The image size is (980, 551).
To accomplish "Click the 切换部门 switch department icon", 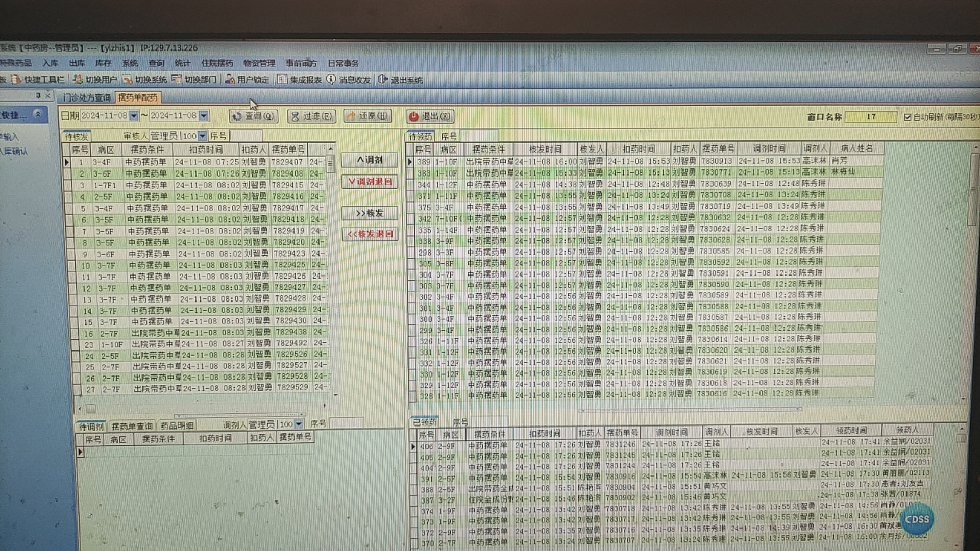I will (177, 80).
